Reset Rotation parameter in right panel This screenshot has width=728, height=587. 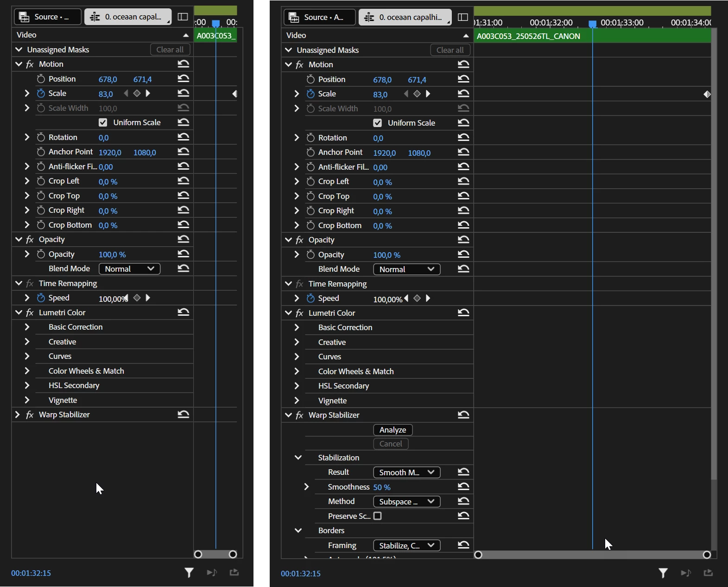pos(463,138)
